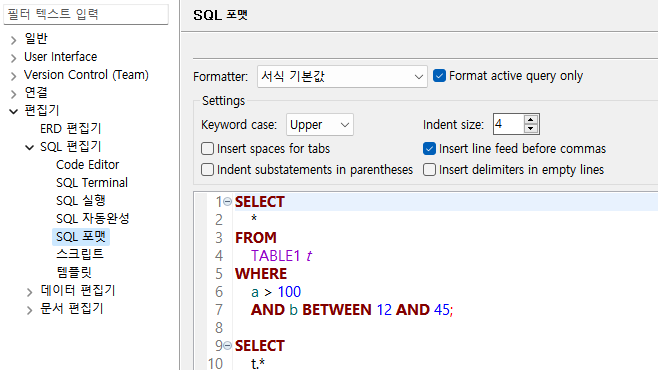658x370 pixels.
Task: Enable Insert spaces for tabs
Action: 207,149
